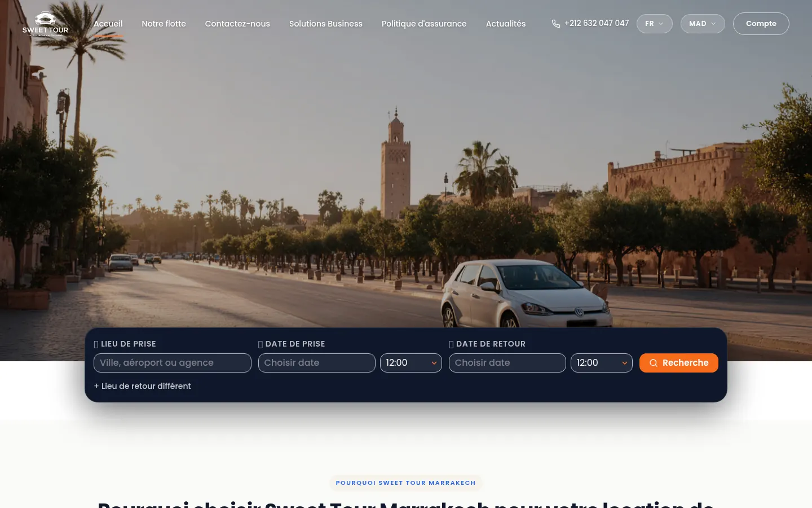Pick a date in Date de prise field

coord(317,363)
